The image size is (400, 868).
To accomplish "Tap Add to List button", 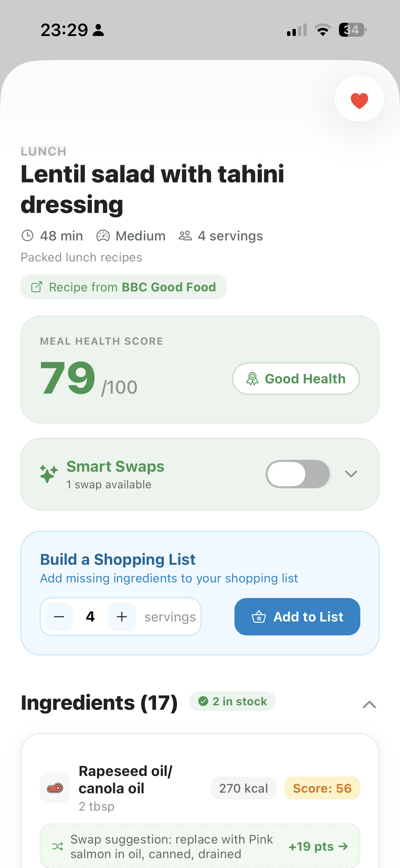I will click(x=297, y=616).
